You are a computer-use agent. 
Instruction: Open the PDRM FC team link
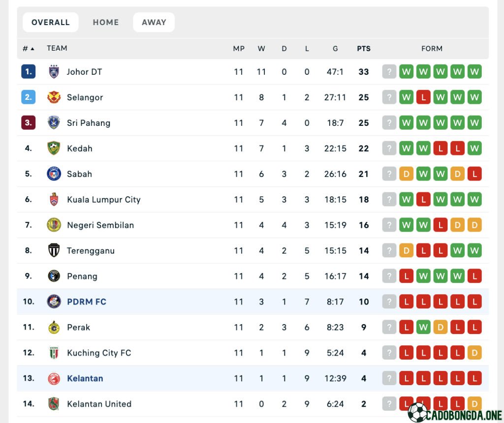pos(87,302)
